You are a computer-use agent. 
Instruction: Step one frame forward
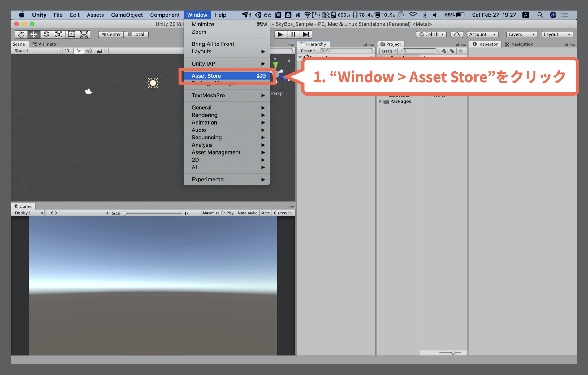point(306,34)
